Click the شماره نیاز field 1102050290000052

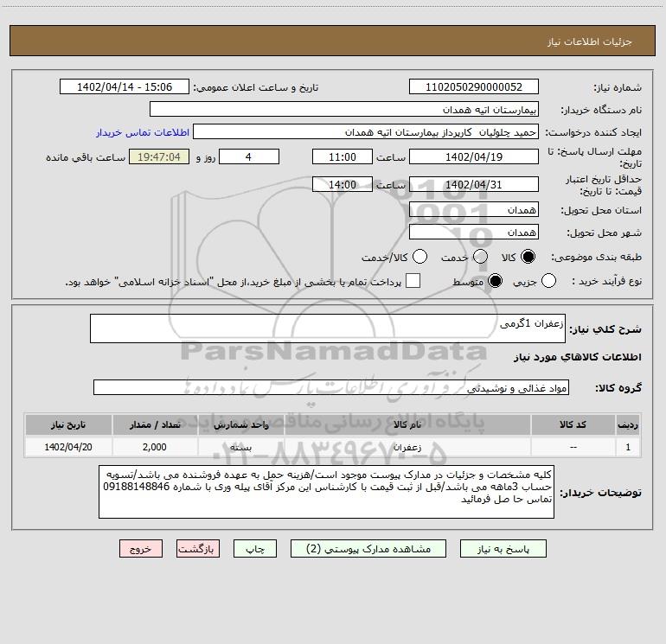click(474, 86)
